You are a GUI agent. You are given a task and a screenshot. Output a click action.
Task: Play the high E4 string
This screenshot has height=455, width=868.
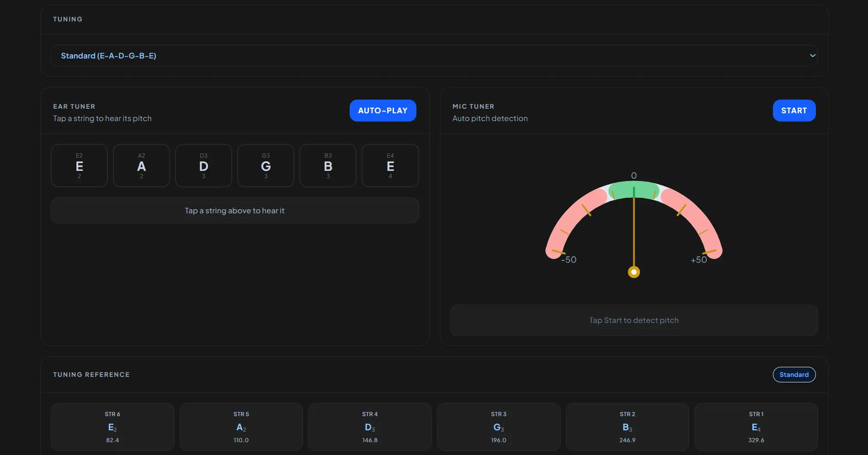click(390, 165)
